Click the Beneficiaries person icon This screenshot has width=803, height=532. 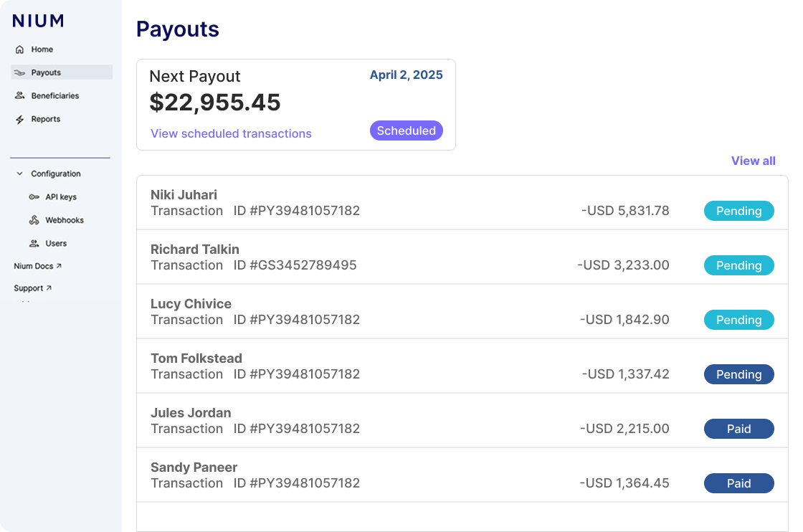[19, 95]
